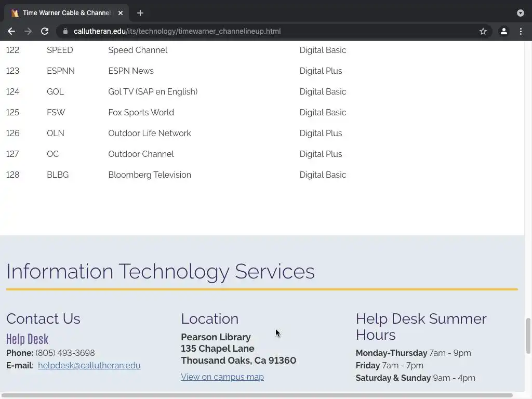Viewport: 532px width, 399px height.
Task: Click the Help Desk heading under Contact Us
Action: click(x=27, y=339)
